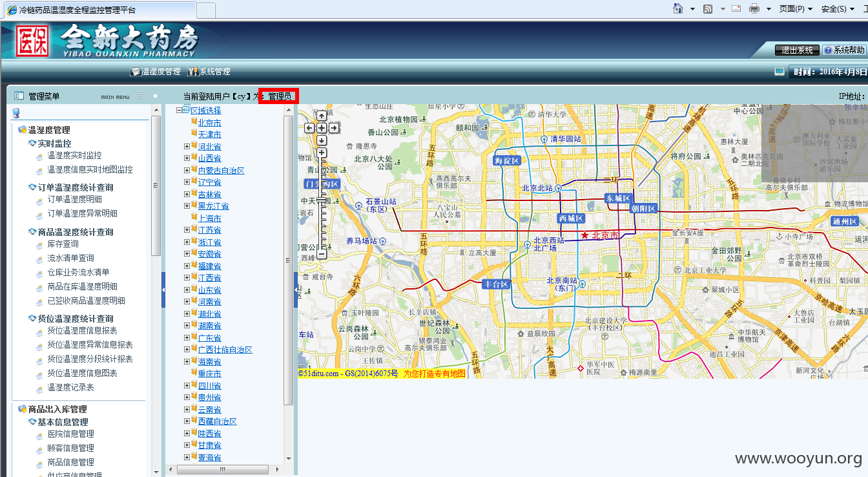This screenshot has width=868, height=477.
Task: Click the 系统帮助 button
Action: coord(843,50)
